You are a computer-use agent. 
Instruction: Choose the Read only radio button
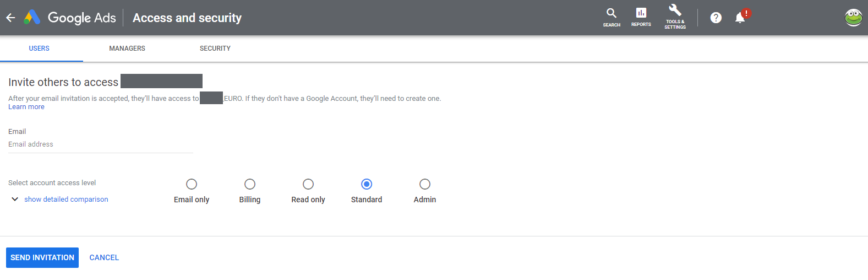[308, 184]
